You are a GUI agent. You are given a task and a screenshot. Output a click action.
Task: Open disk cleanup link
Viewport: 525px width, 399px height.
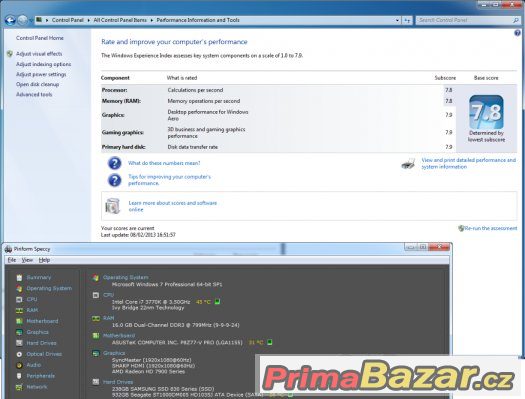click(38, 84)
